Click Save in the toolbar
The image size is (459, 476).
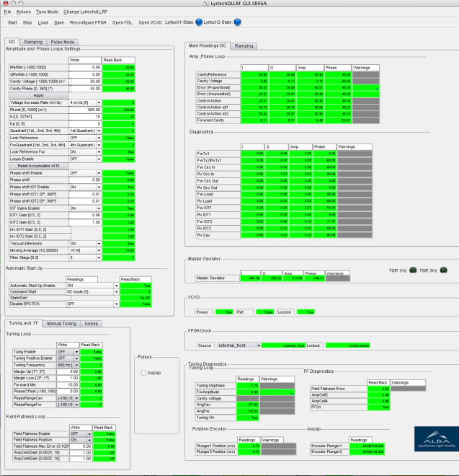click(x=59, y=22)
